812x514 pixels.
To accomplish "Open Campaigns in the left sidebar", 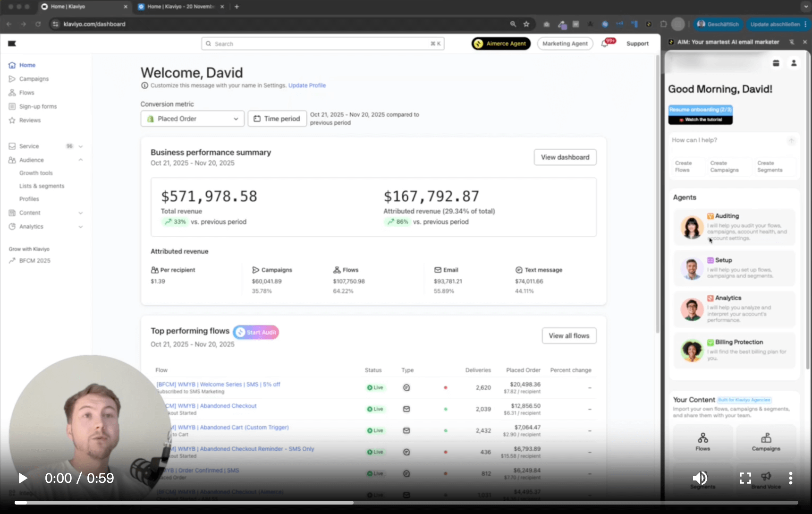I will (x=34, y=79).
